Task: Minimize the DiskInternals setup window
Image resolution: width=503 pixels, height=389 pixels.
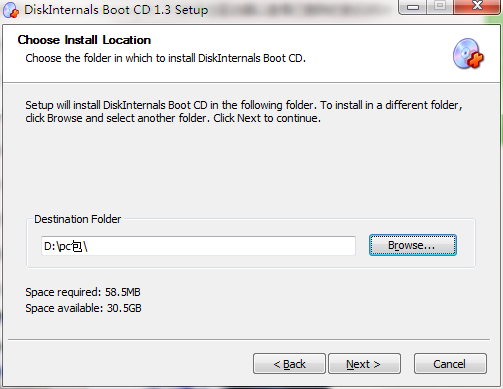Action: pos(413,6)
